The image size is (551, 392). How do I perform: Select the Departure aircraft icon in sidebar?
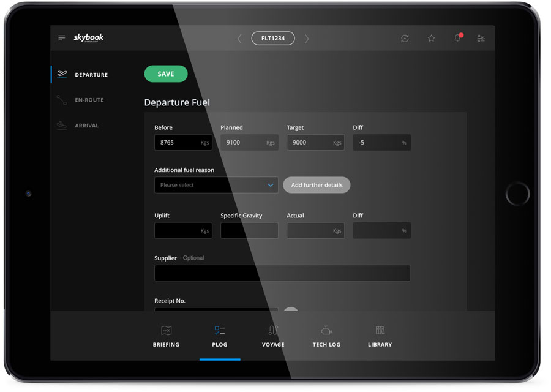(61, 74)
